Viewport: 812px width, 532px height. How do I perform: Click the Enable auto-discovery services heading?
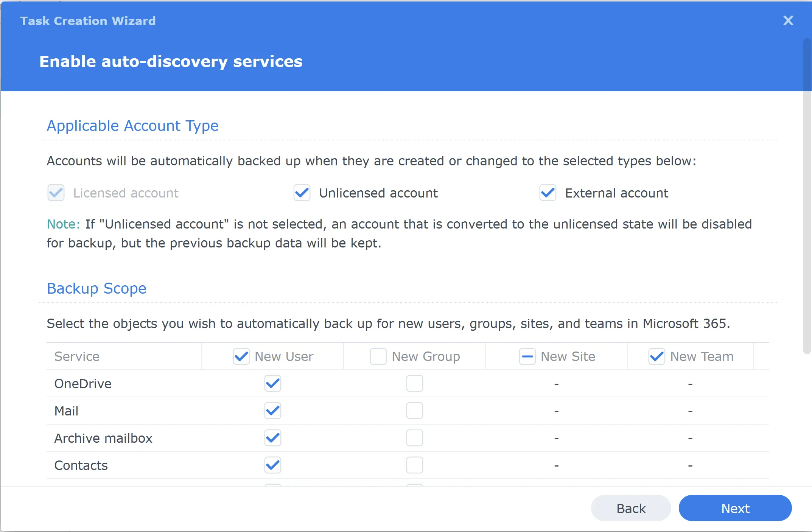[171, 62]
